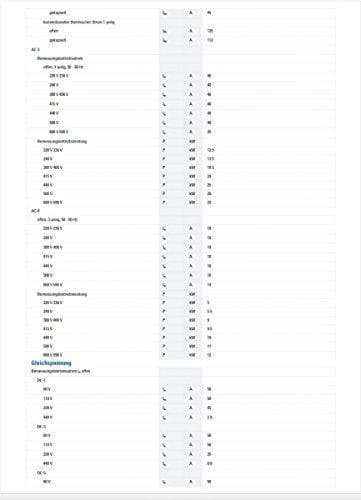Select the AC-3 category label
The width and height of the screenshot is (361, 500).
(35, 49)
